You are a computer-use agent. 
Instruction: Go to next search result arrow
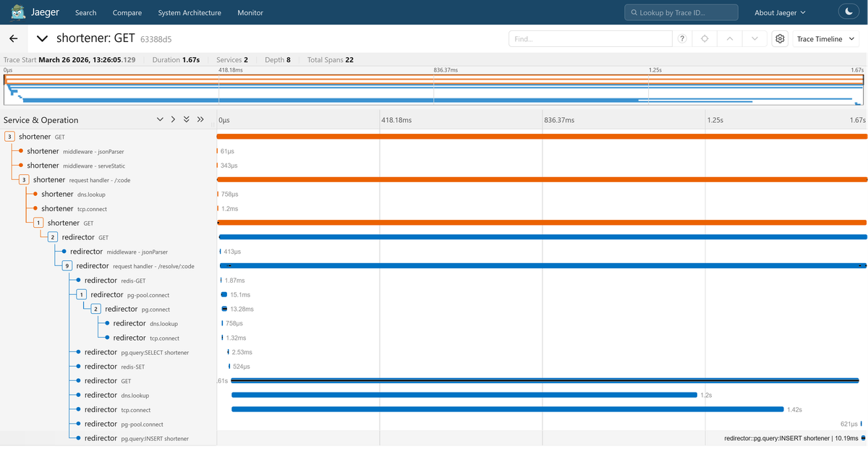754,39
